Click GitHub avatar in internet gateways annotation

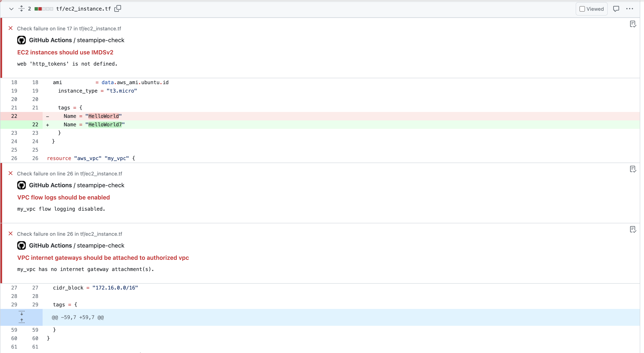click(22, 245)
